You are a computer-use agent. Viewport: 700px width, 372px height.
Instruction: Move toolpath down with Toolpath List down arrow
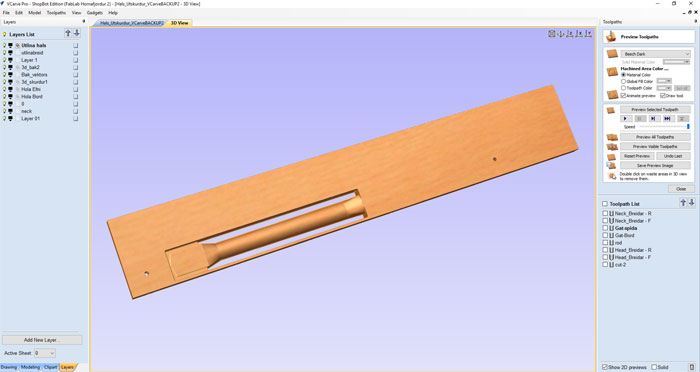[x=691, y=203]
